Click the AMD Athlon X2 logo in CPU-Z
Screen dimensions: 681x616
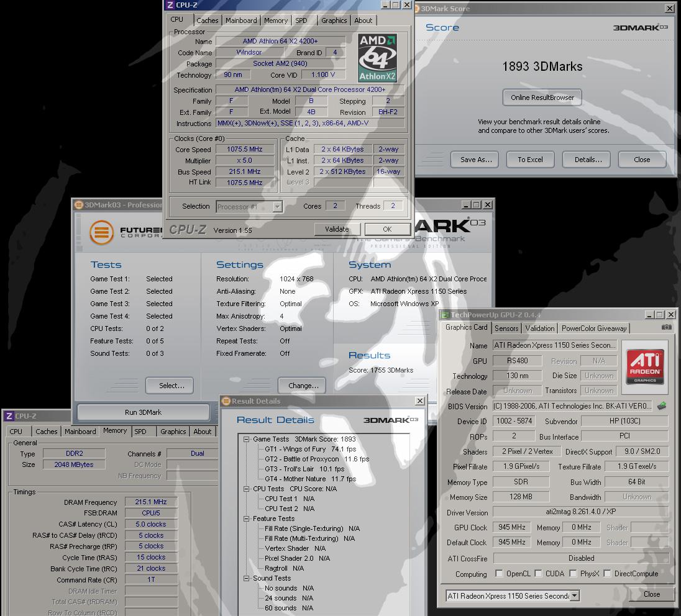[x=377, y=58]
